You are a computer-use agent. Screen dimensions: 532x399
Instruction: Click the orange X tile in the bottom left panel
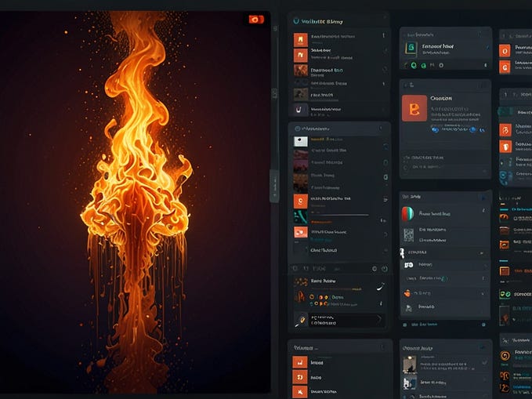(x=300, y=392)
